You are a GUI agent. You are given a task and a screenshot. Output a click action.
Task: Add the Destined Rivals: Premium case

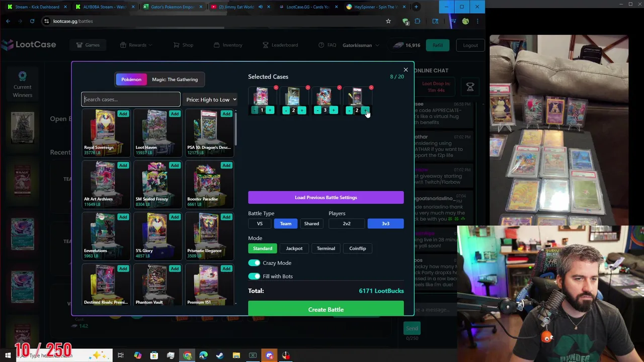(x=123, y=269)
